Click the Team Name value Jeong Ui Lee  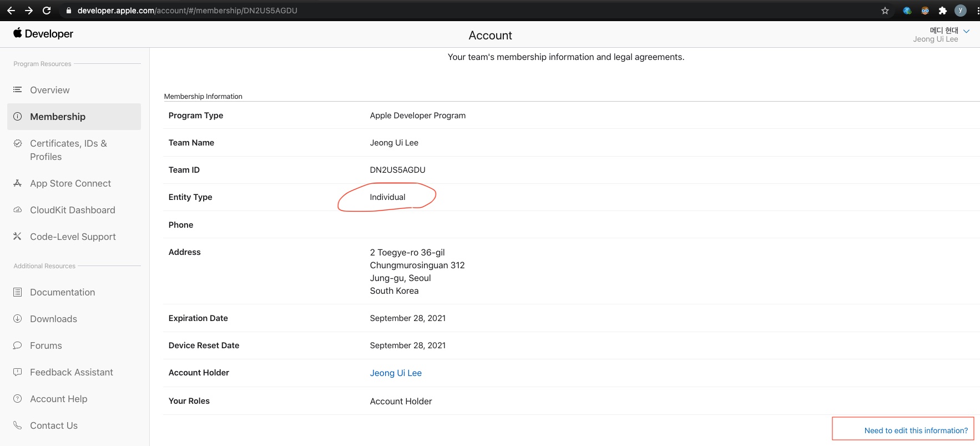pyautogui.click(x=394, y=143)
